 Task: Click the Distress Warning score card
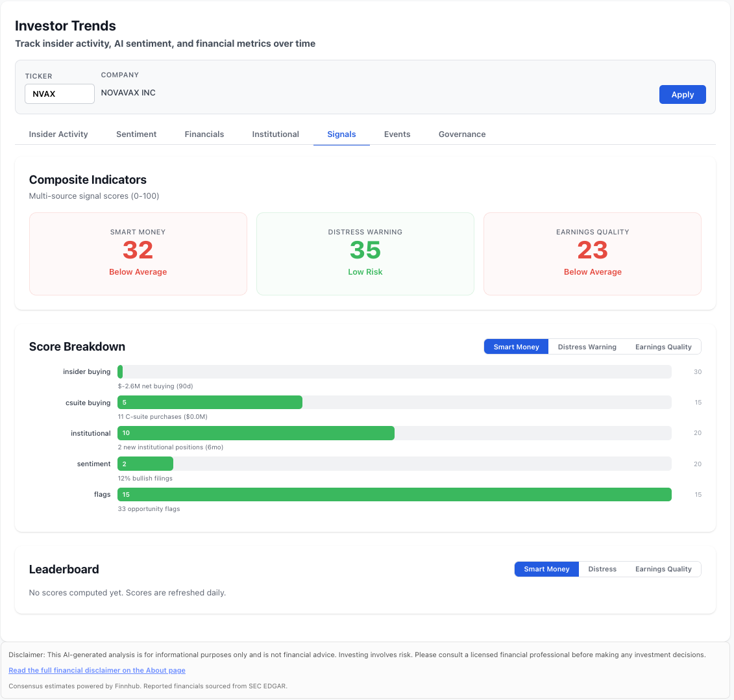tap(365, 254)
